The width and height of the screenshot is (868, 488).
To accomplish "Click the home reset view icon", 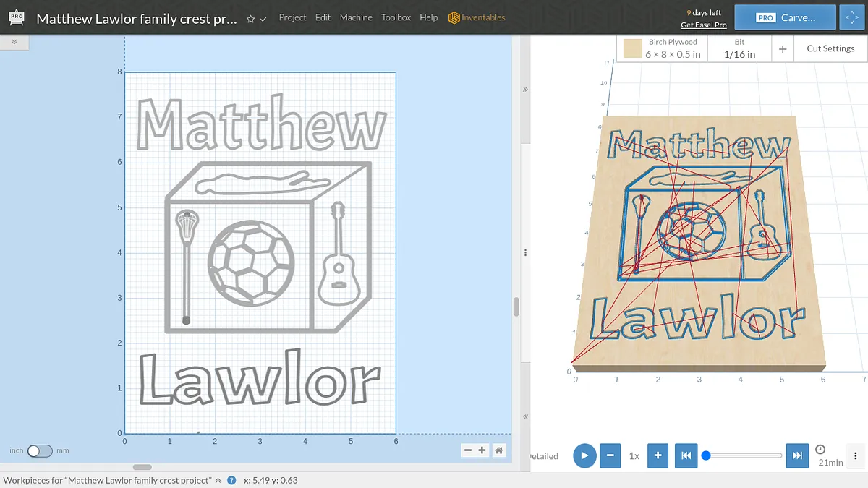I will pos(499,450).
